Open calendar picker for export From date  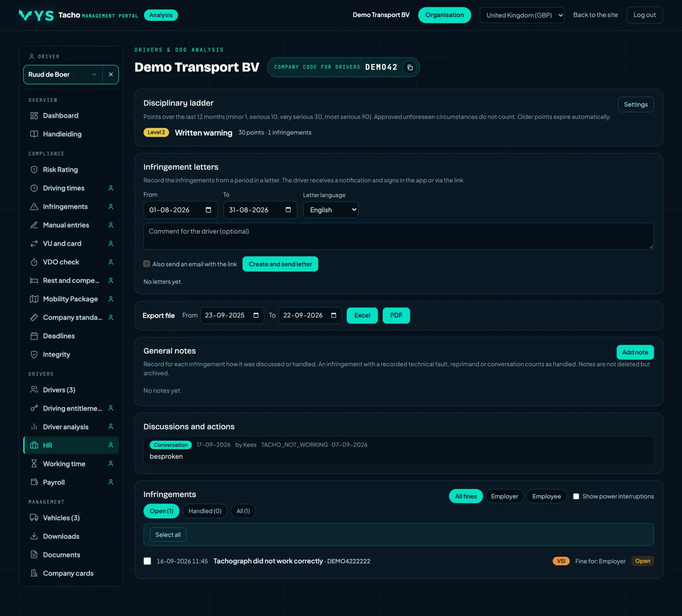point(256,315)
